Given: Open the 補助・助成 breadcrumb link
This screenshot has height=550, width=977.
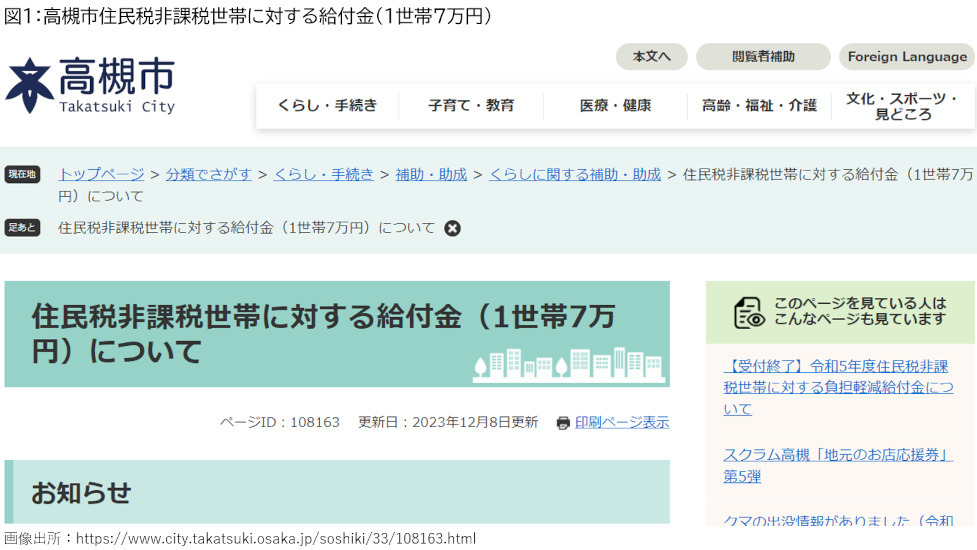Looking at the screenshot, I should [x=431, y=174].
